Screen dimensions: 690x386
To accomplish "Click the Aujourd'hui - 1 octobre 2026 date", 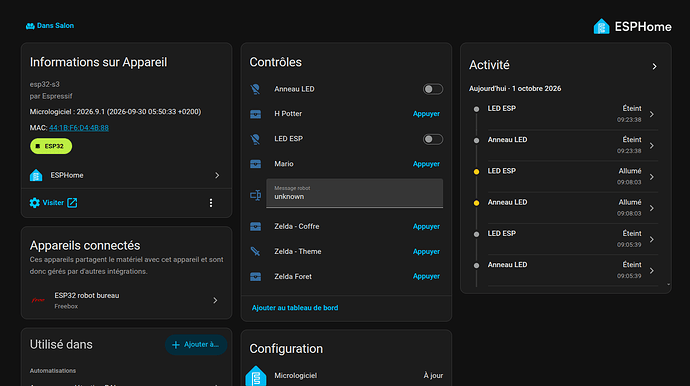I will tap(515, 88).
